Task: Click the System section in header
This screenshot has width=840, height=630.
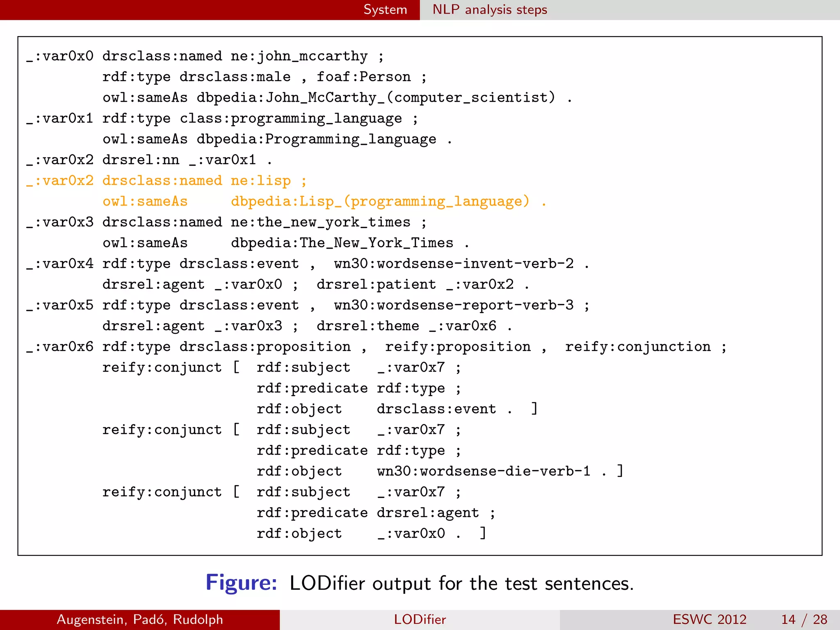Action: pyautogui.click(x=385, y=9)
